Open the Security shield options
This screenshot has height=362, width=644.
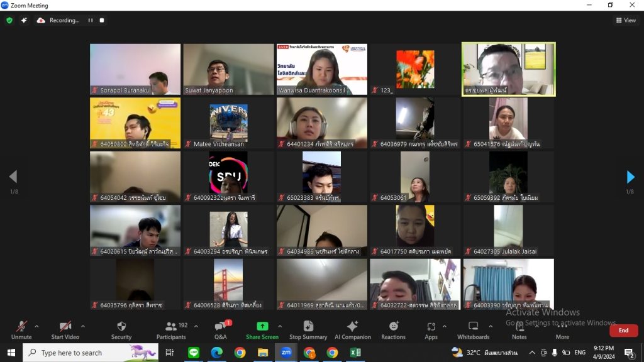(121, 331)
